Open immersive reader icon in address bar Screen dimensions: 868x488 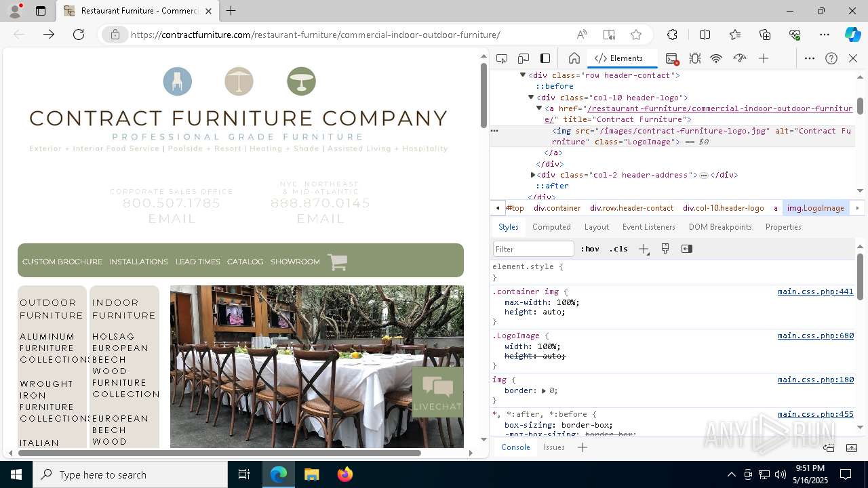609,35
